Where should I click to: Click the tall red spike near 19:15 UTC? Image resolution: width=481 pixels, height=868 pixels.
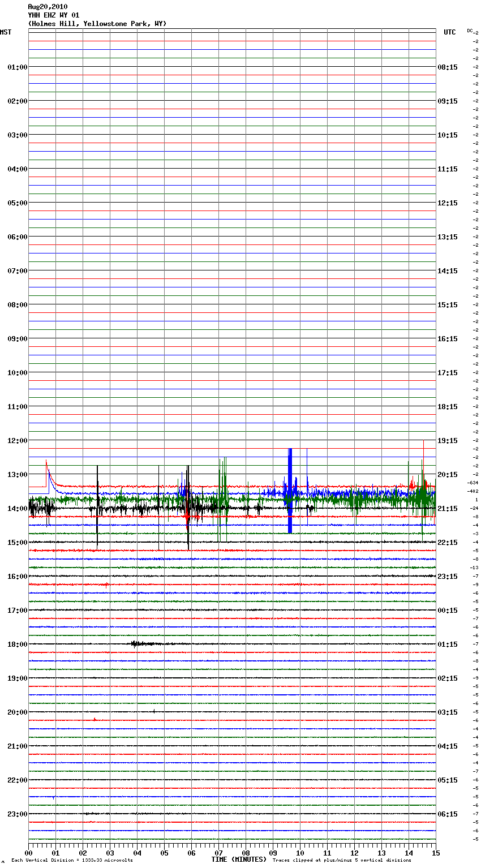pyautogui.click(x=423, y=463)
